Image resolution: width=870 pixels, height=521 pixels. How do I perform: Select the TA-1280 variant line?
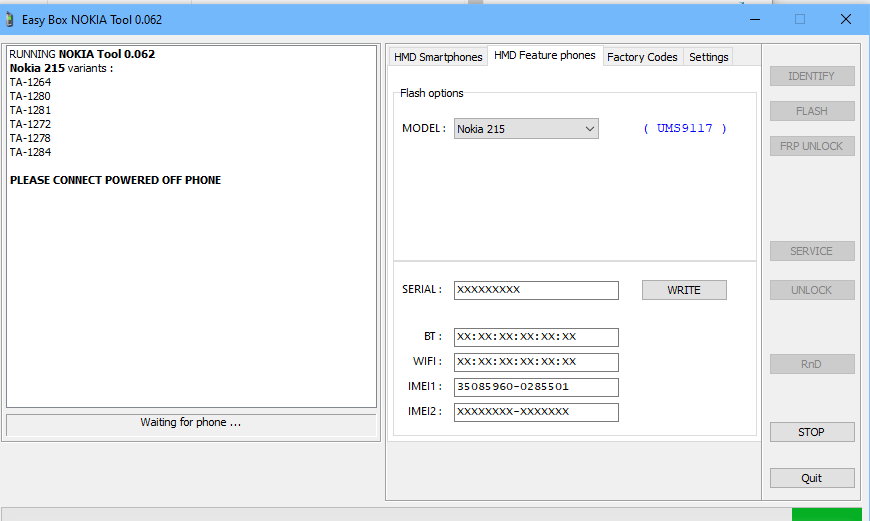[31, 96]
